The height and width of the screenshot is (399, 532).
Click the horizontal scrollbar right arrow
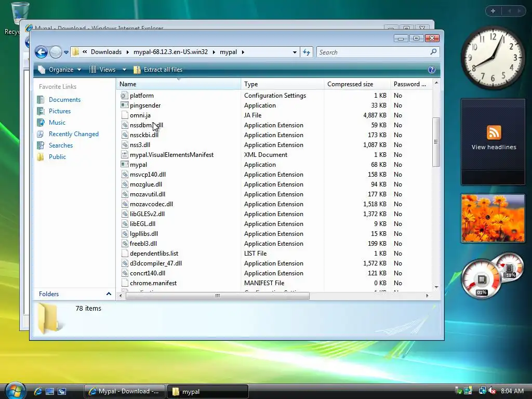(427, 296)
